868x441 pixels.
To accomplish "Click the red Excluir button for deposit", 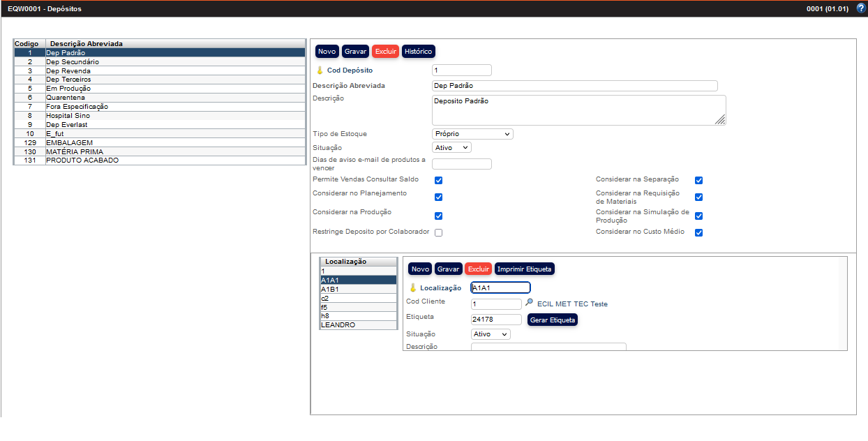I will (x=385, y=52).
